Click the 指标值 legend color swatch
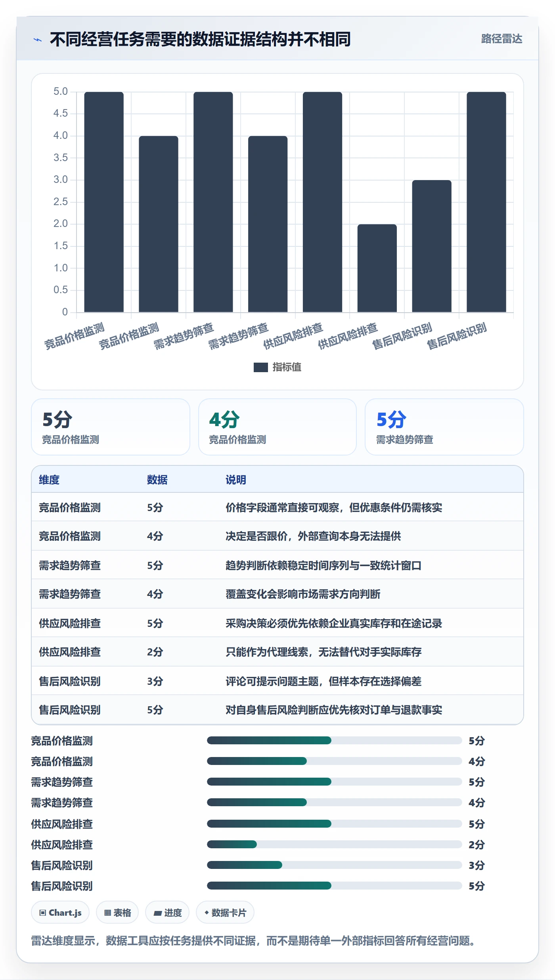This screenshot has width=555, height=980. [x=260, y=367]
